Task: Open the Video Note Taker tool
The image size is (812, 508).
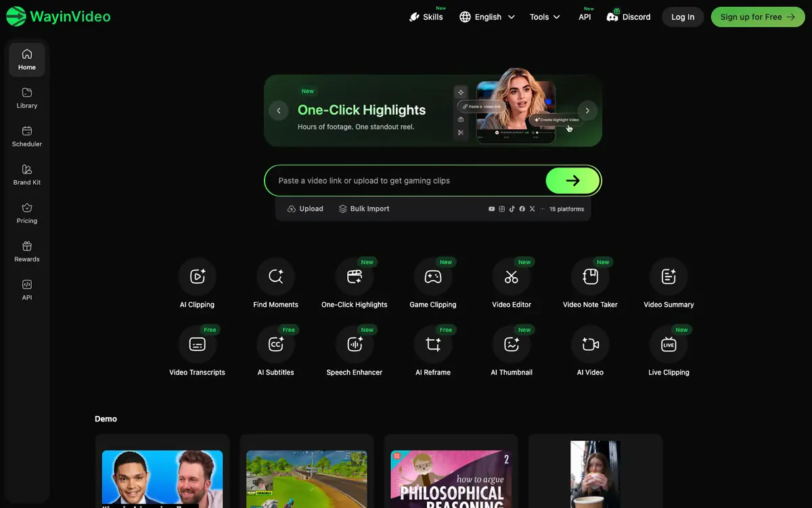Action: tap(590, 276)
